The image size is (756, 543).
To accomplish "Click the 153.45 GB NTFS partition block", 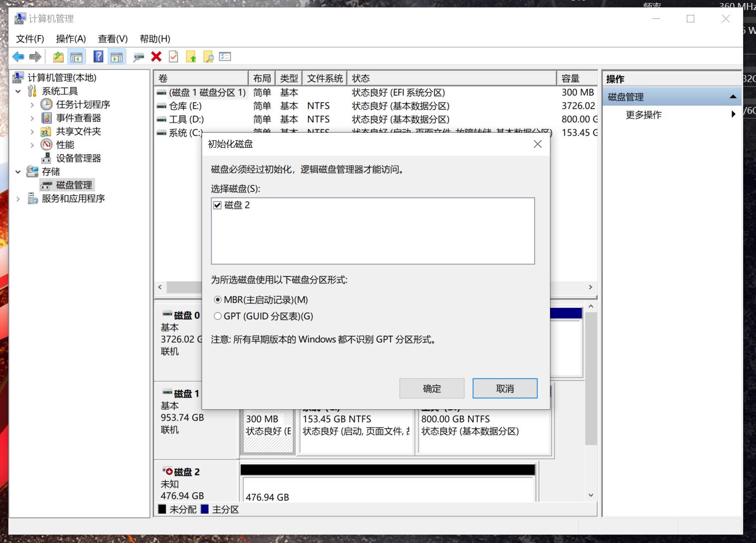I will coord(356,430).
